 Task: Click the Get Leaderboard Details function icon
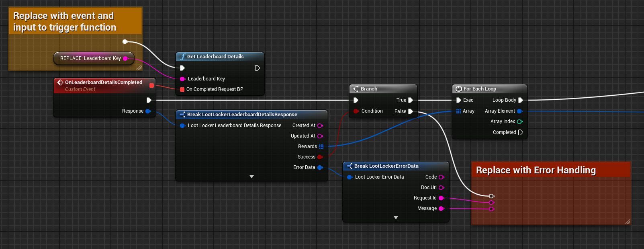(x=183, y=57)
